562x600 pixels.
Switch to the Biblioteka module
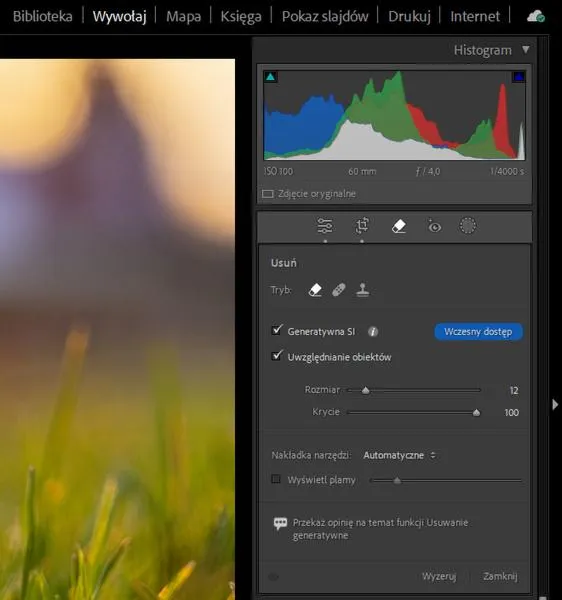(42, 16)
